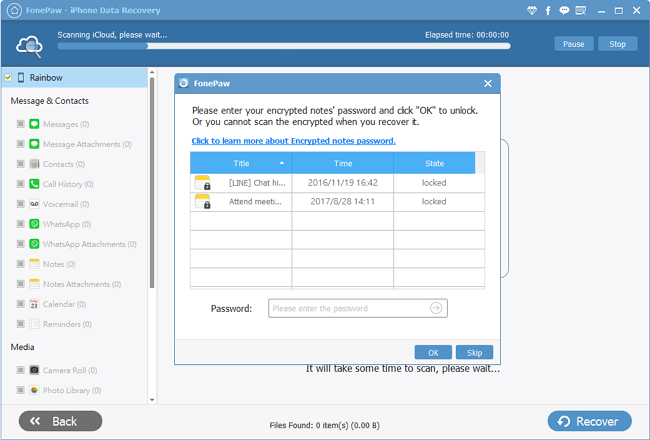650x440 pixels.
Task: Click the Rainbow device phone icon
Action: pos(21,78)
